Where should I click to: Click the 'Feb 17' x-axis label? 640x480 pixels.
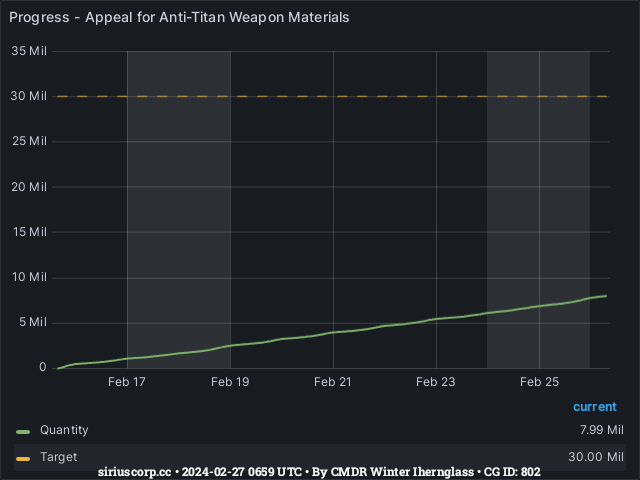click(x=127, y=382)
